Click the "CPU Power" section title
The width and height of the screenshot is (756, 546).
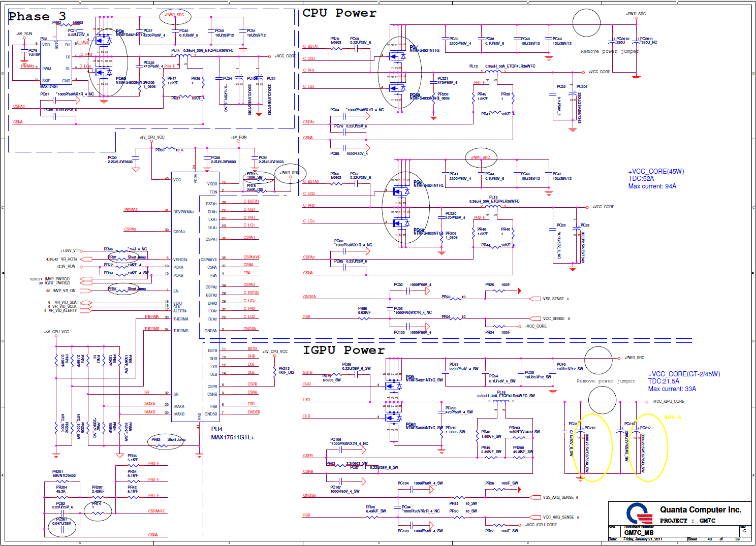pyautogui.click(x=339, y=13)
